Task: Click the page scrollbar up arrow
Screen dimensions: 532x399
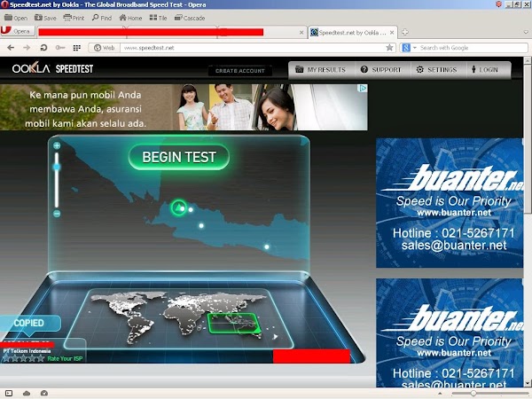Action: coord(528,60)
